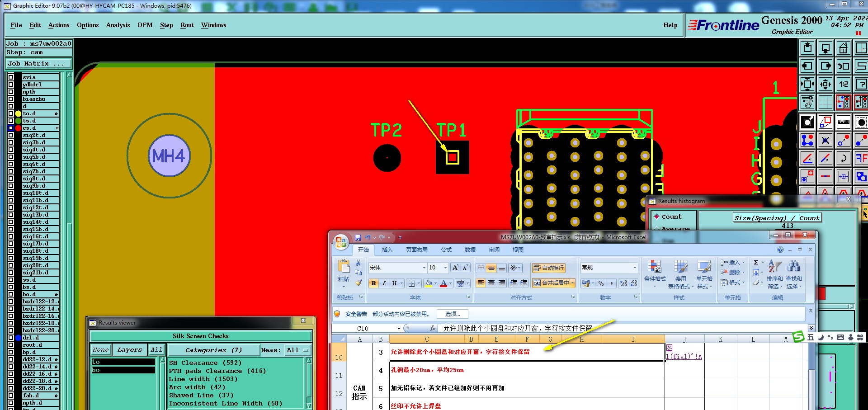Toggle the checkbox for layer ydkdrl
Image resolution: width=868 pixels, height=410 pixels.
click(x=11, y=85)
